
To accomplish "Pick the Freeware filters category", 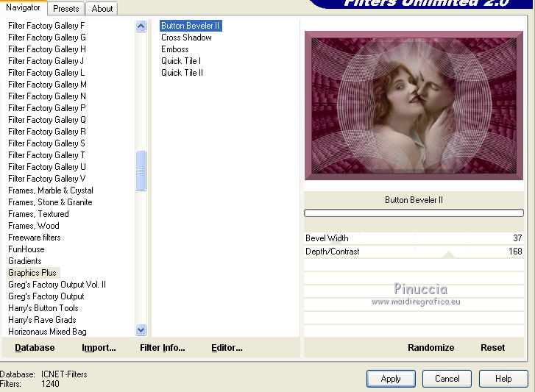I will (x=35, y=238).
